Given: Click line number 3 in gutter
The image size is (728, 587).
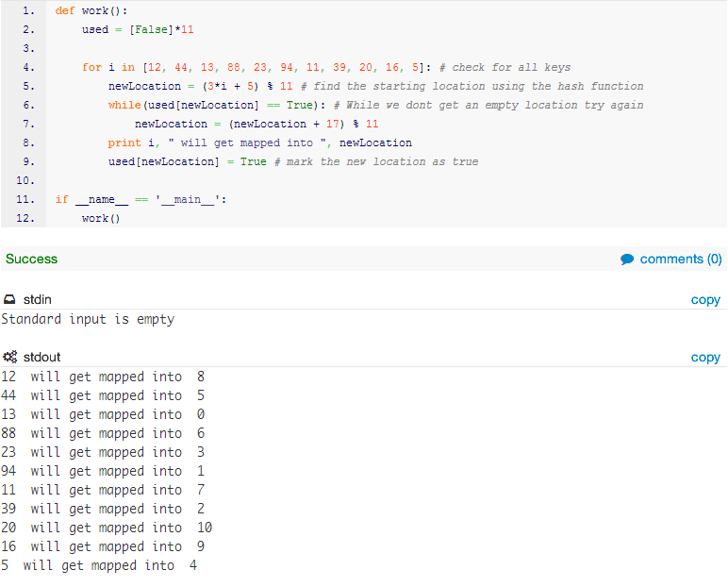Looking at the screenshot, I should coord(28,48).
